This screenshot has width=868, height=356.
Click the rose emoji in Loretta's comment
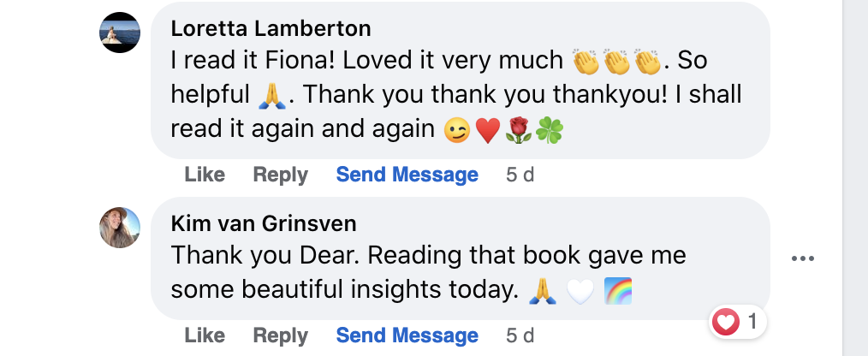517,129
